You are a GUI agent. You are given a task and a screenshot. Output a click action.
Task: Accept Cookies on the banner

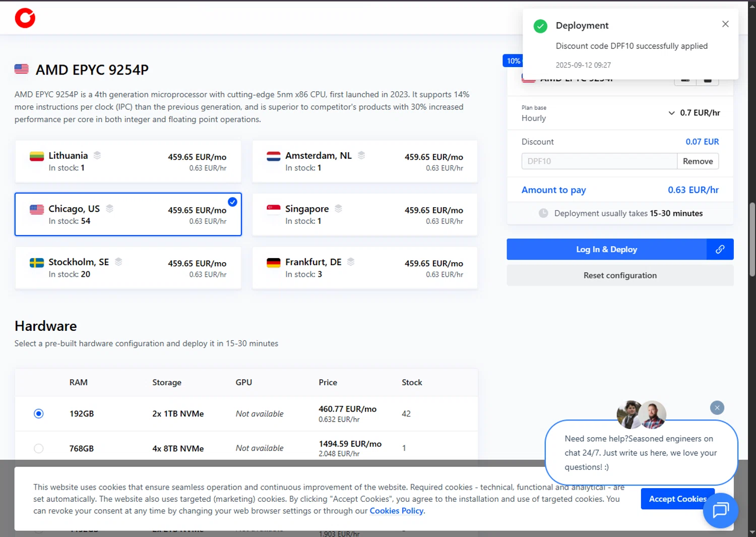pos(677,499)
